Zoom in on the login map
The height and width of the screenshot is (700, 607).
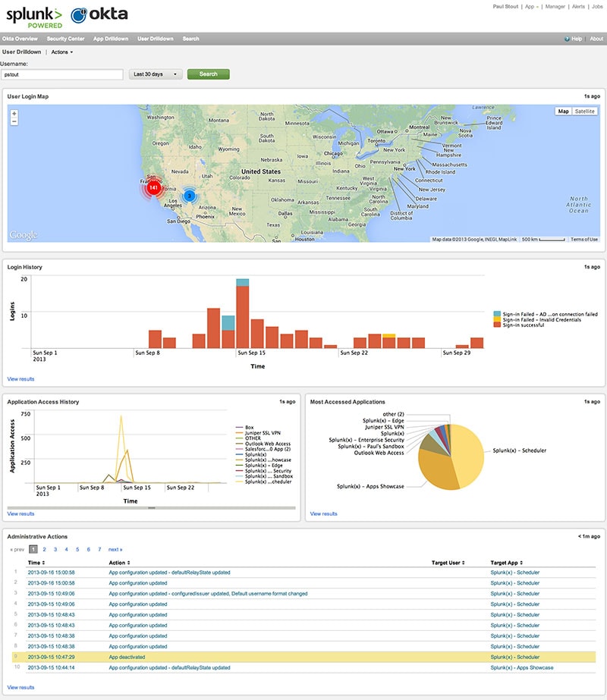(x=14, y=114)
